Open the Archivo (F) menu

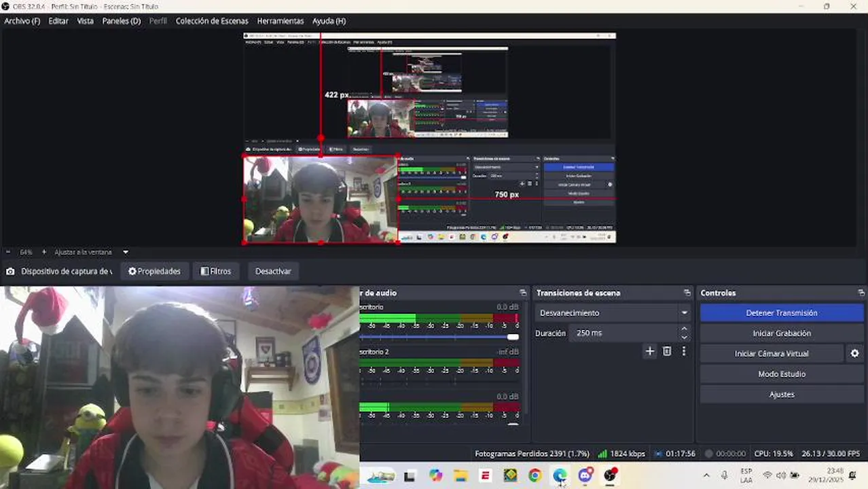click(22, 21)
